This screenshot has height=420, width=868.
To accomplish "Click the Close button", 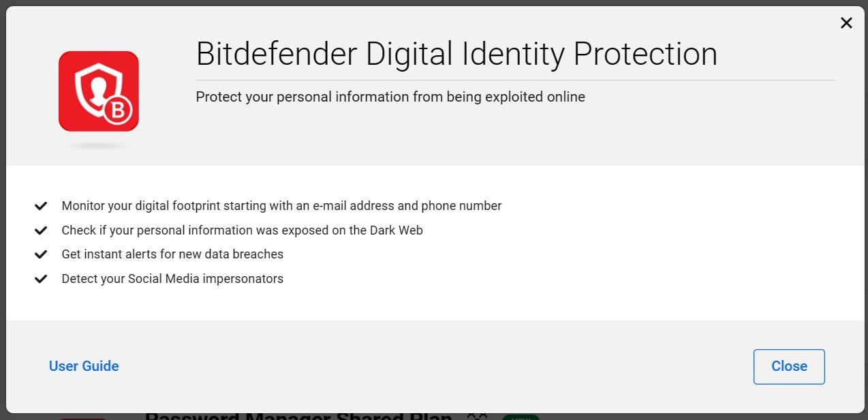I will (789, 367).
